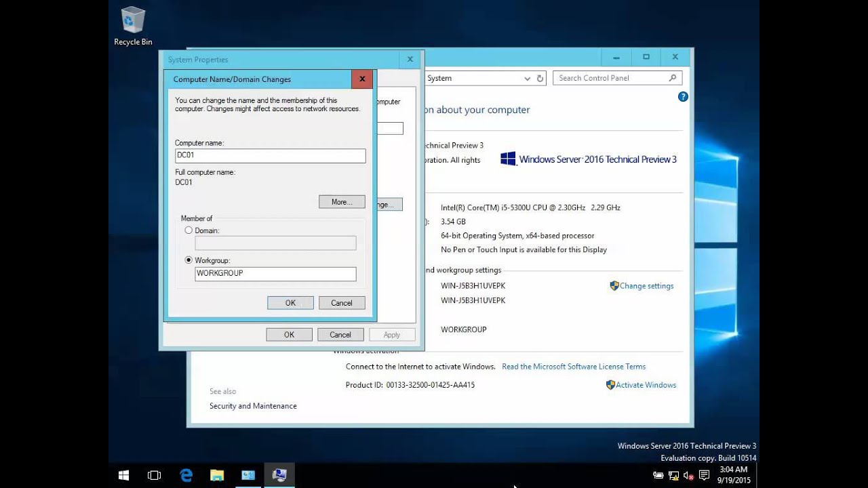This screenshot has width=868, height=488.
Task: Maximize the System control panel window
Action: click(x=646, y=58)
